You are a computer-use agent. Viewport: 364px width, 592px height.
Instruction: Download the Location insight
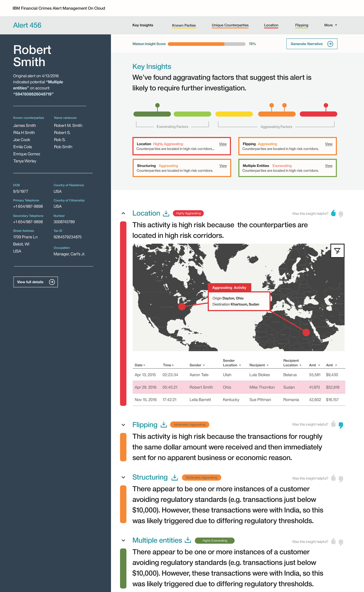166,213
